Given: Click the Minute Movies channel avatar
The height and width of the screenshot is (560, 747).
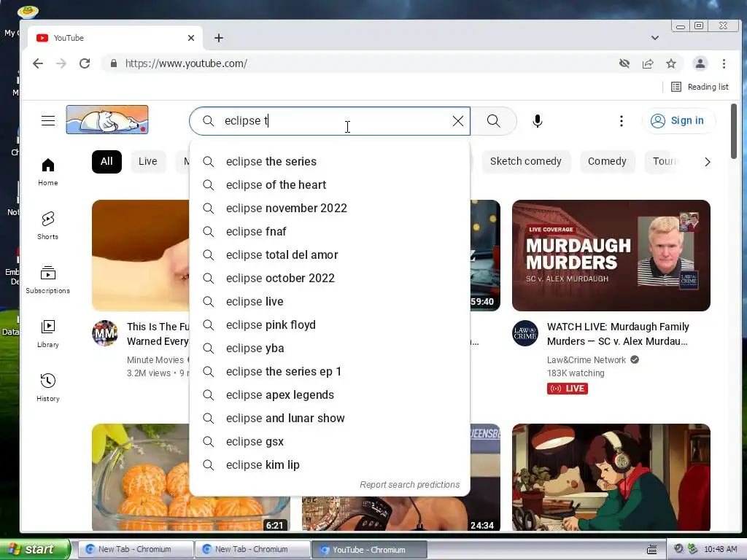Looking at the screenshot, I should coord(105,332).
